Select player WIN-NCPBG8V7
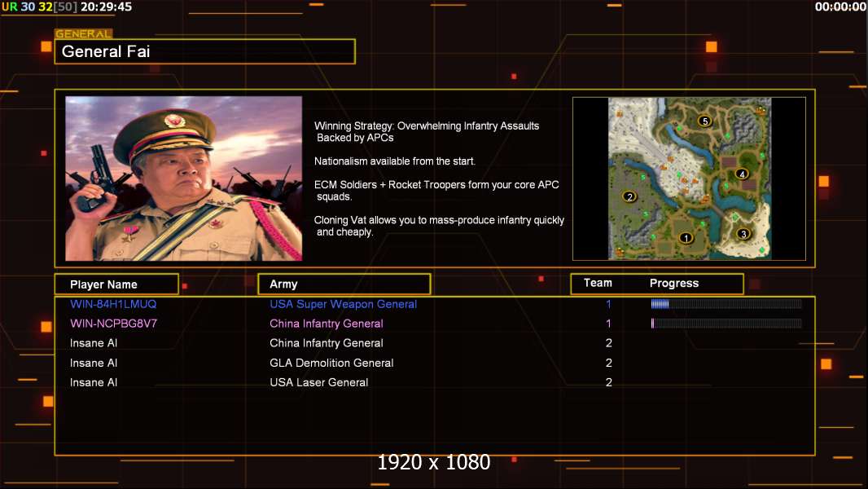 113,324
